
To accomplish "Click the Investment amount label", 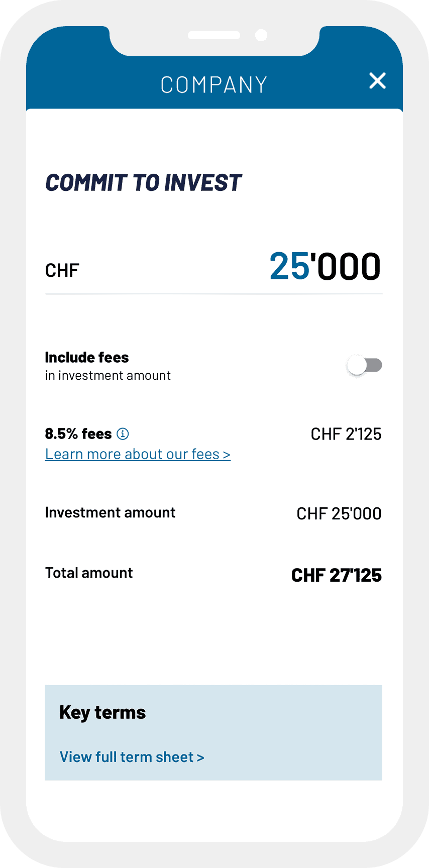I will pyautogui.click(x=110, y=512).
